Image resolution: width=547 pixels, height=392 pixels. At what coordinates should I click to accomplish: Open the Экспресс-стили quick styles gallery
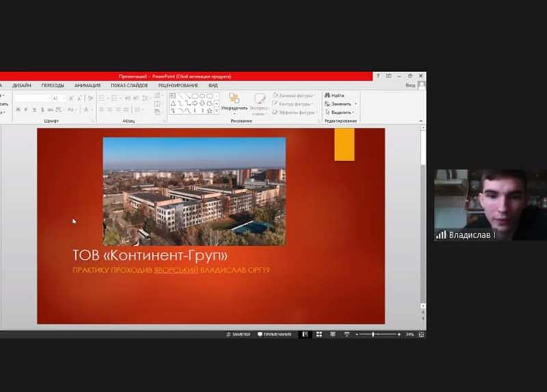coord(259,104)
